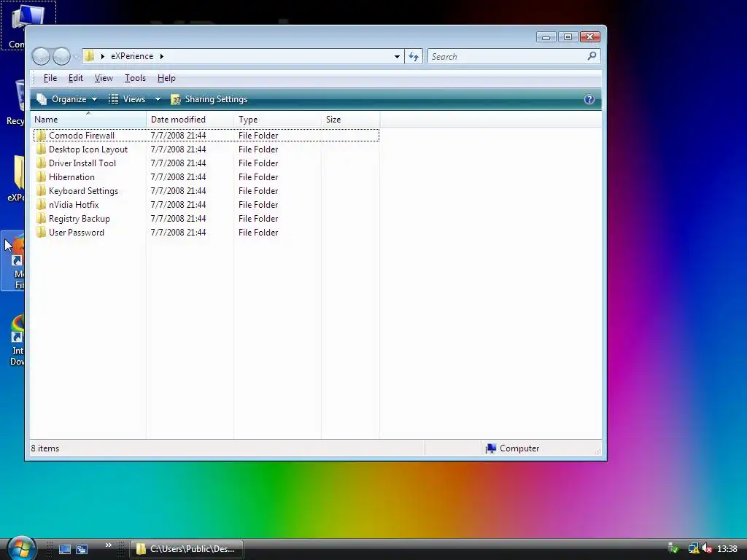Viewport: 747px width, 560px height.
Task: Select the eXPerience folder desktop icon
Action: click(16, 178)
